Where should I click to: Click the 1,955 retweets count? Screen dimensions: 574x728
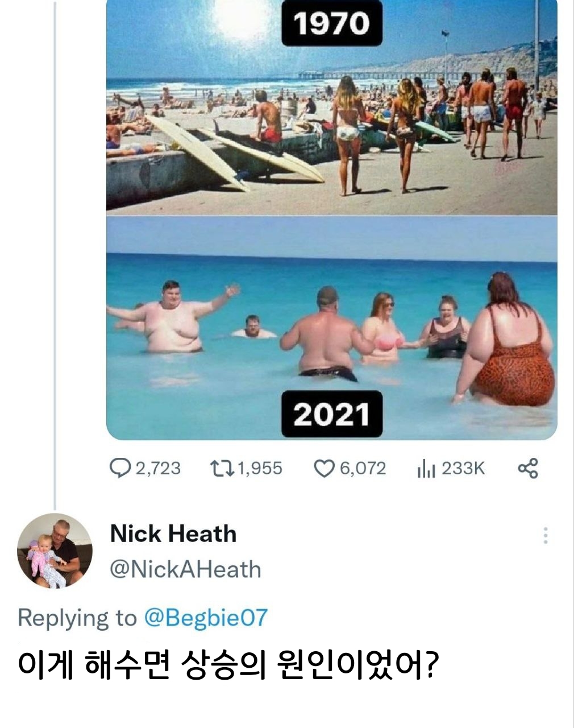pyautogui.click(x=259, y=469)
